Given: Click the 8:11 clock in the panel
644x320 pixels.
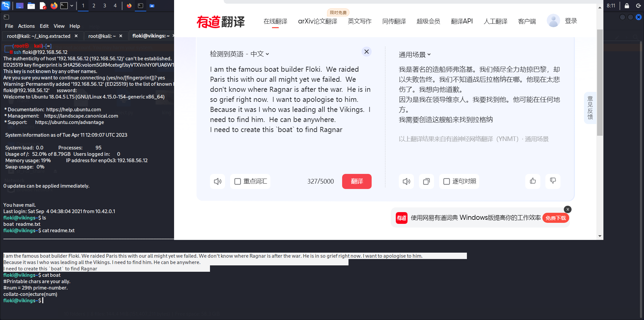Looking at the screenshot, I should tap(611, 6).
